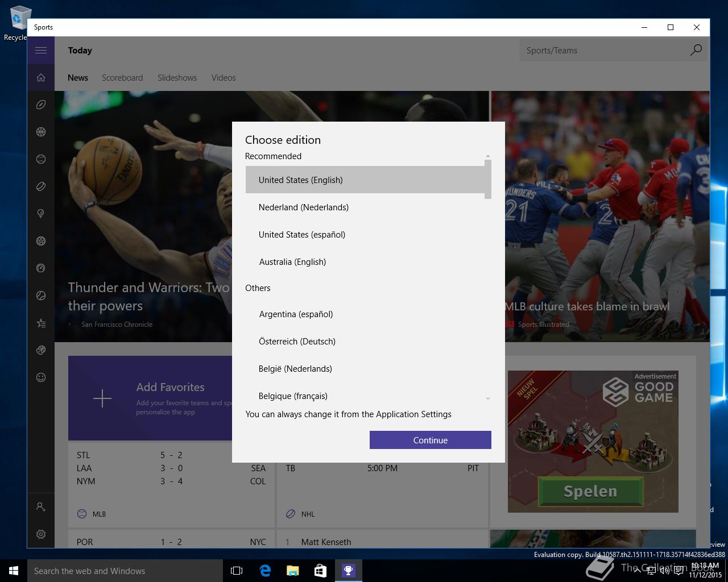Open the hamburger navigation menu
Image resolution: width=728 pixels, height=582 pixels.
pos(41,50)
